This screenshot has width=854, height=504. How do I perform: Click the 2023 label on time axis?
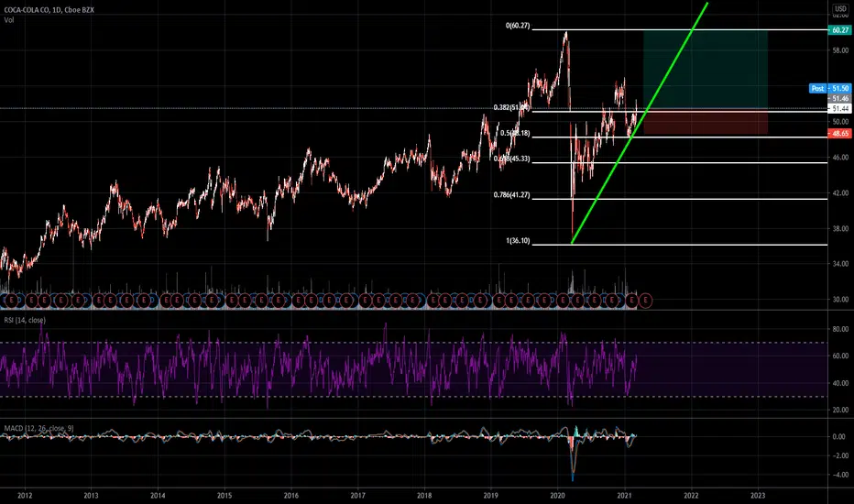pos(758,495)
